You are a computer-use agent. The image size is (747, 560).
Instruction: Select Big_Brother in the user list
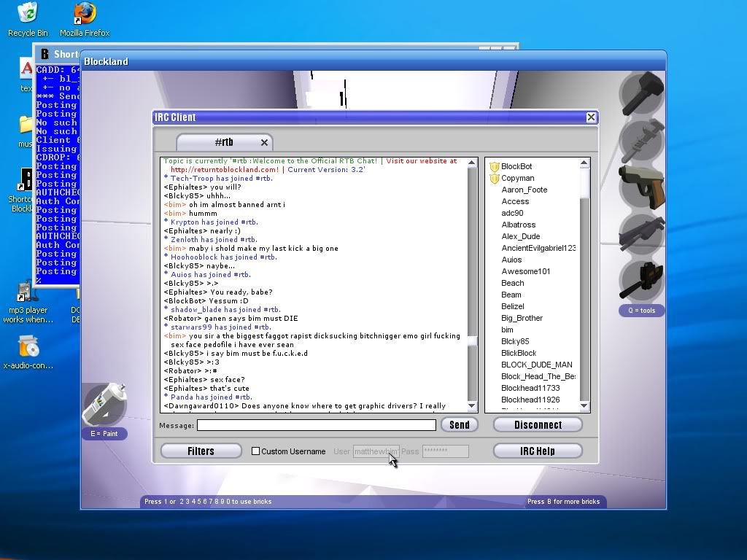coord(522,318)
